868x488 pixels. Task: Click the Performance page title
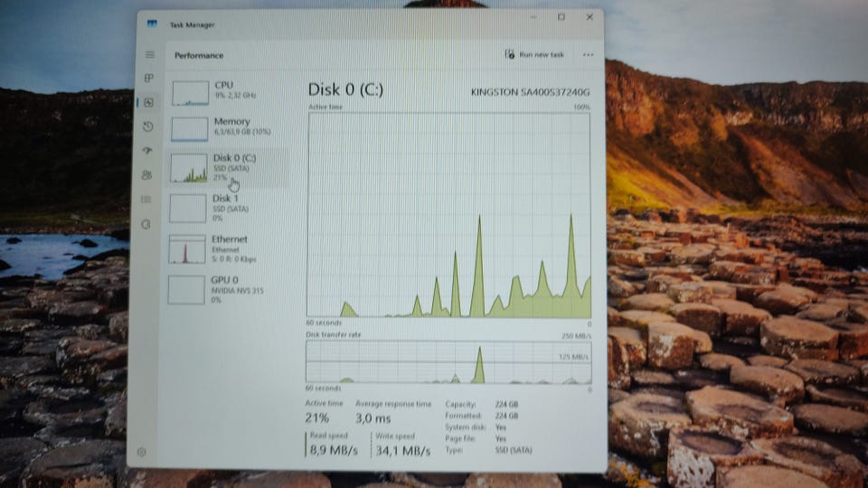tap(199, 55)
